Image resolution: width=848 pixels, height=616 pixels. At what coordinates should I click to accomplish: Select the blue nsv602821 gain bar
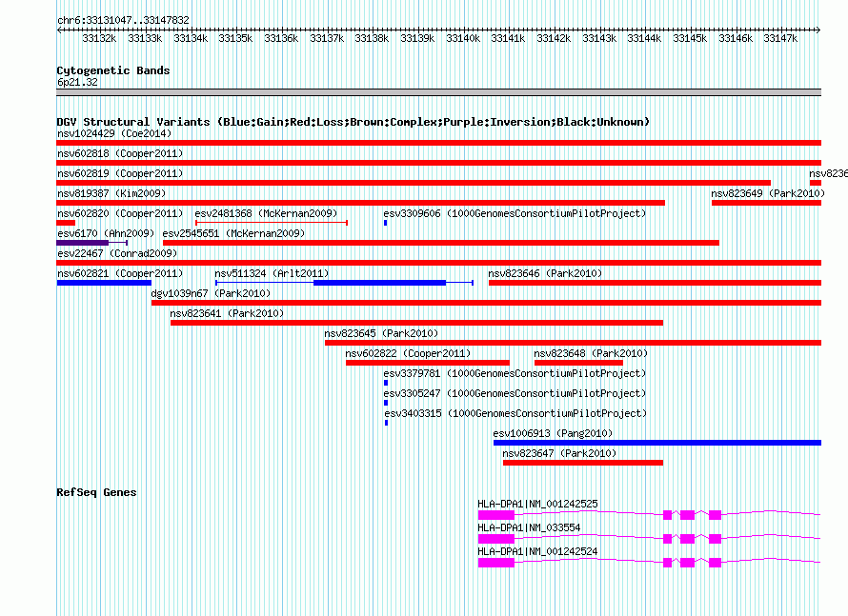coord(104,283)
